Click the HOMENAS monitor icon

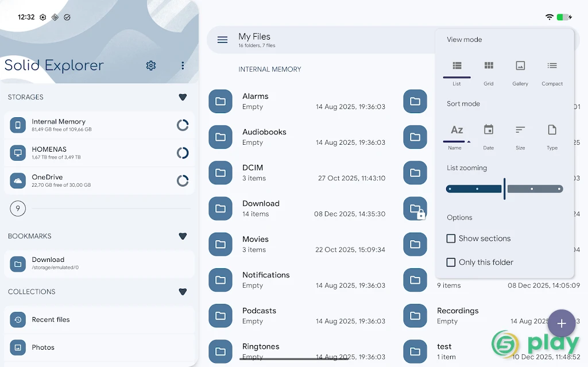(18, 153)
